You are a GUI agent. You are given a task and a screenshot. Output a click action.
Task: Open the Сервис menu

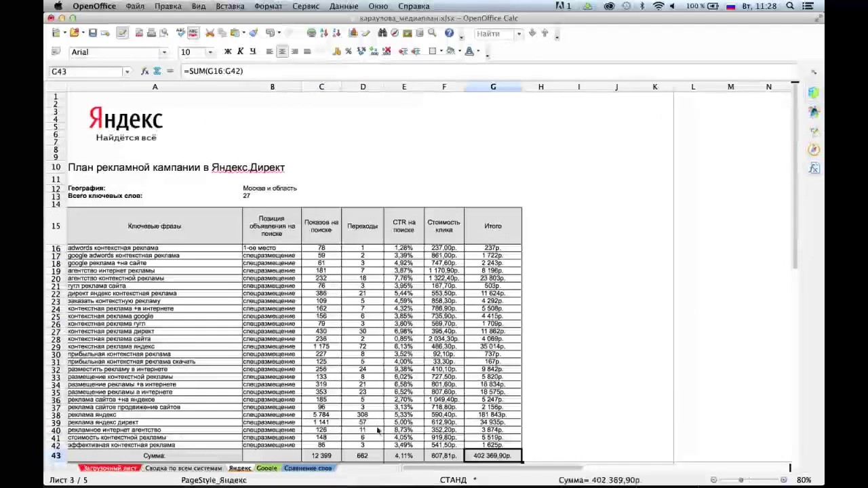coord(306,6)
